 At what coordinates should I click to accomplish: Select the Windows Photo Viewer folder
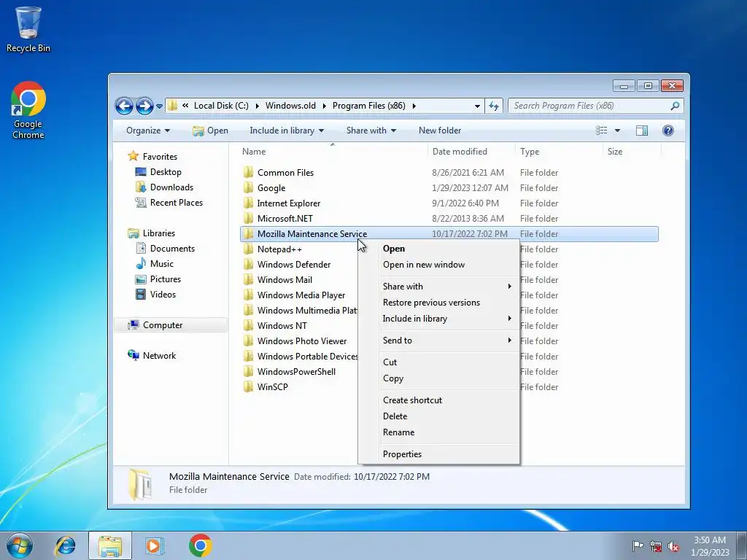coord(301,341)
